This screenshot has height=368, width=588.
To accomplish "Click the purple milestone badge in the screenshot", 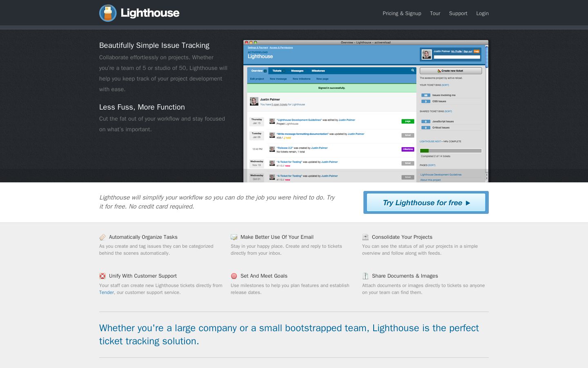I will tap(408, 149).
